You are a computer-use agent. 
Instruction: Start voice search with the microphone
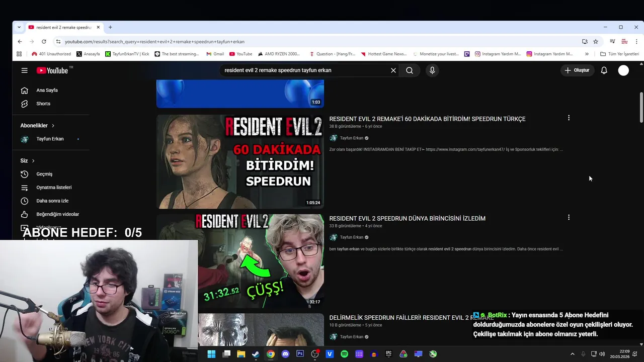[x=432, y=70]
